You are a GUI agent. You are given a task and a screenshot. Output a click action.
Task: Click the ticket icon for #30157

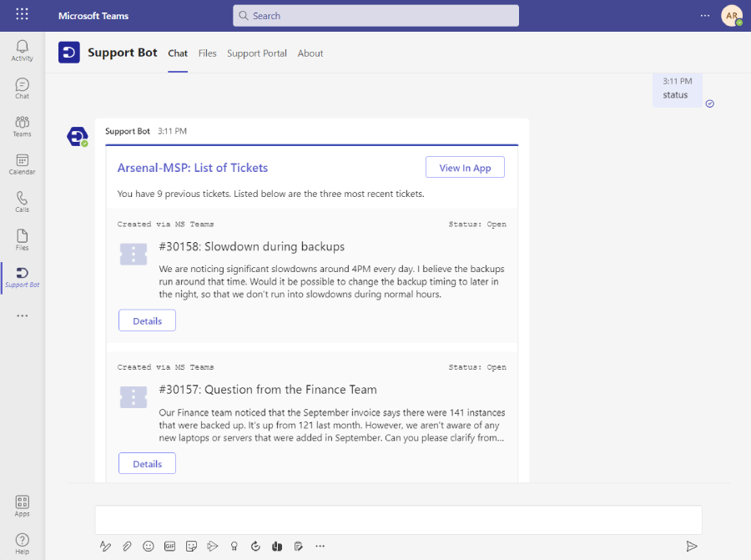point(134,397)
